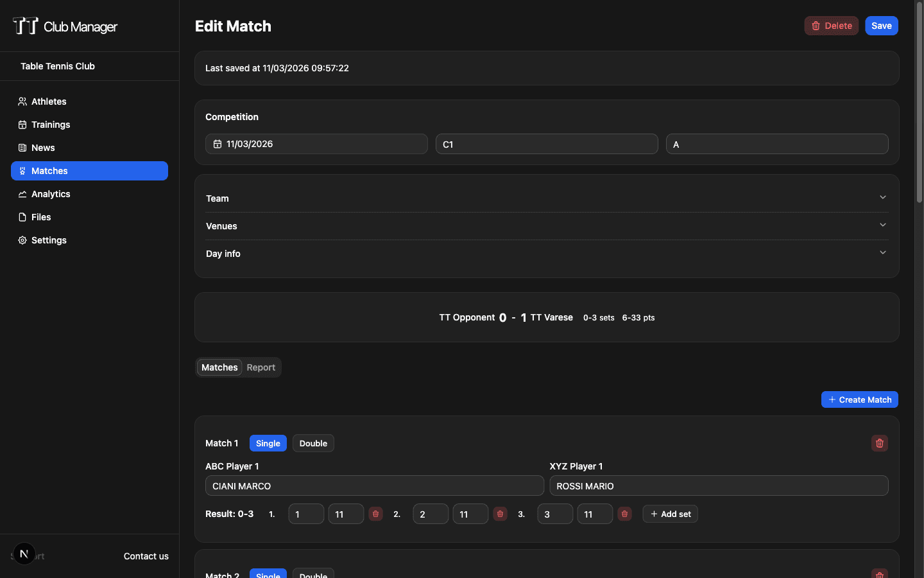Click the Contact us link

click(146, 556)
